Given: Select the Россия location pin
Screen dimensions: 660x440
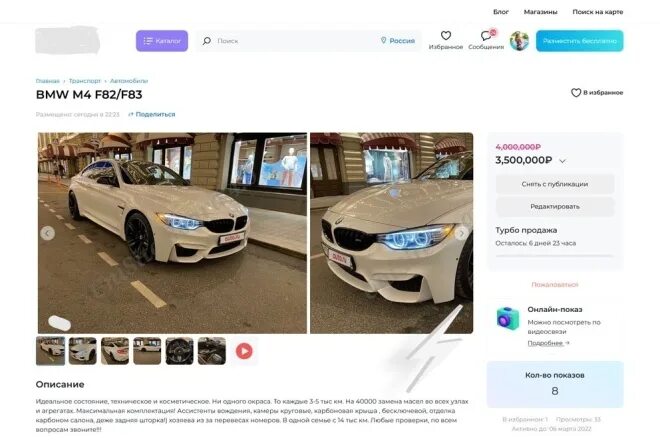Looking at the screenshot, I should pos(383,40).
